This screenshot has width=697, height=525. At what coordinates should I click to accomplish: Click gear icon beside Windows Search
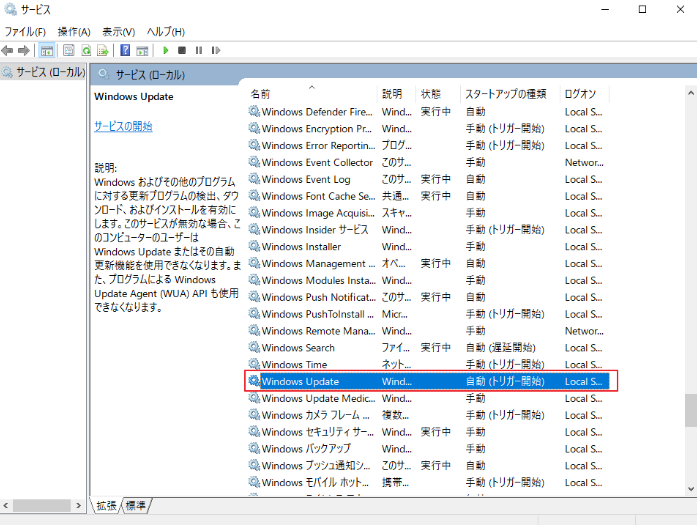point(254,347)
